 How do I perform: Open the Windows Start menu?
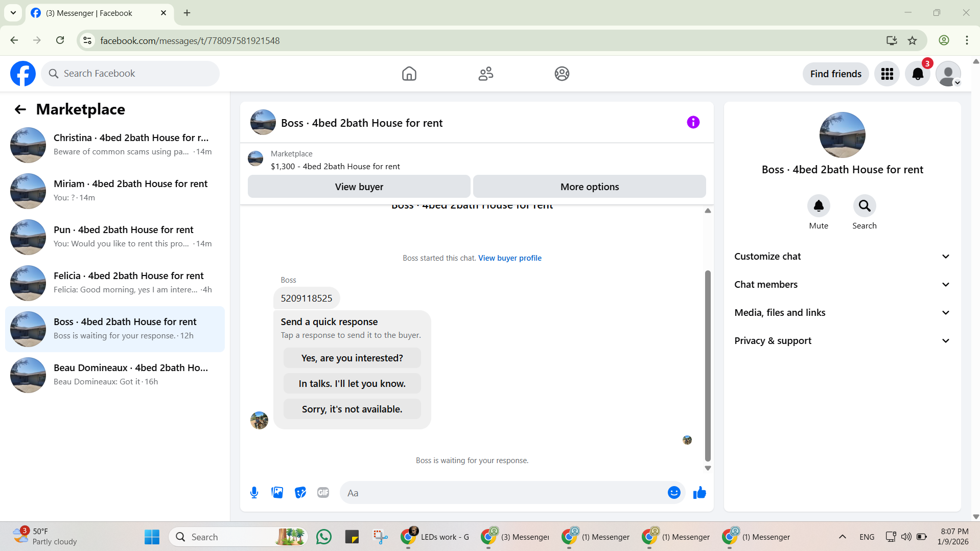pos(152,537)
